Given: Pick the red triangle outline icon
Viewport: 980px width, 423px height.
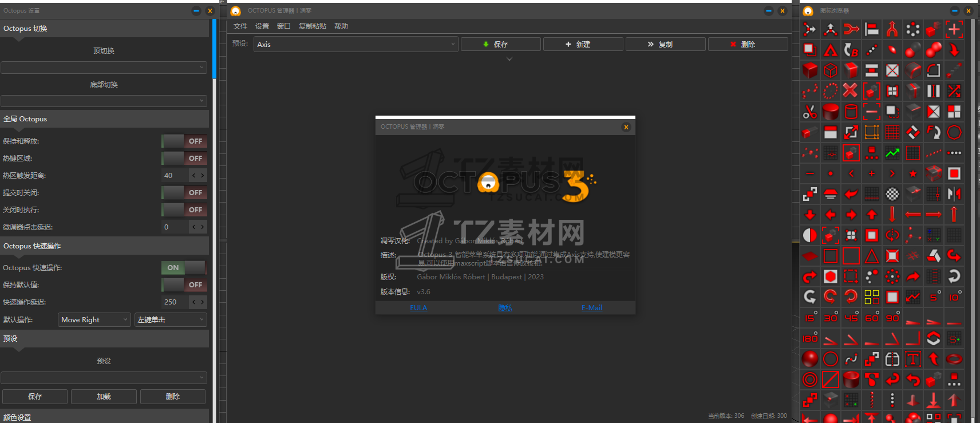Looking at the screenshot, I should coord(872,256).
